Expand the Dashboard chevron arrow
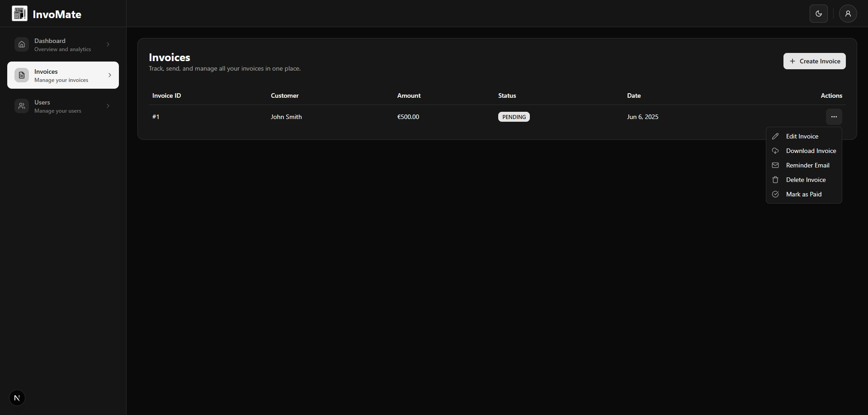This screenshot has width=868, height=415. click(x=108, y=44)
